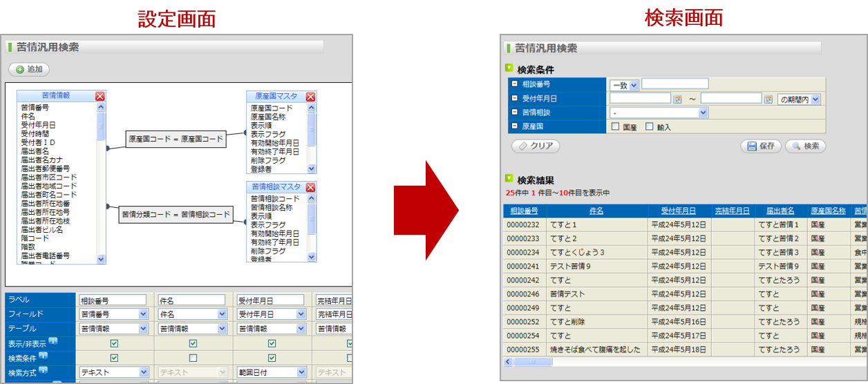Open the の期間内 dropdown

(x=799, y=99)
